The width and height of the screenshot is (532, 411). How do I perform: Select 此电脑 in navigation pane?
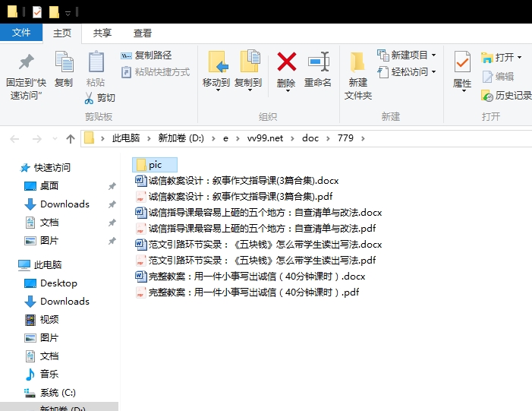[39, 265]
